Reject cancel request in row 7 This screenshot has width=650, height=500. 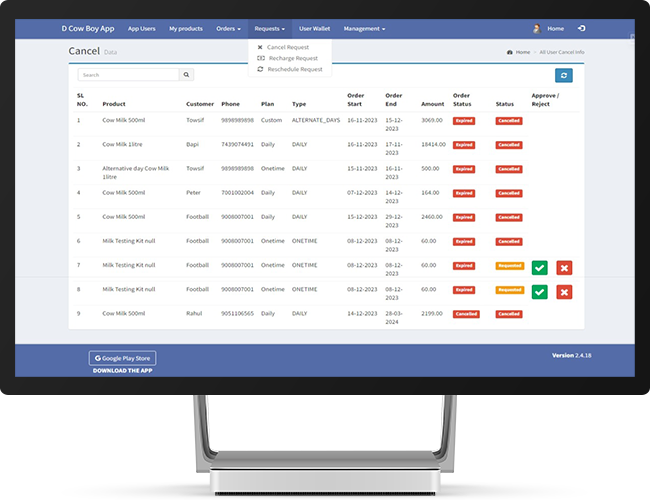tap(564, 267)
